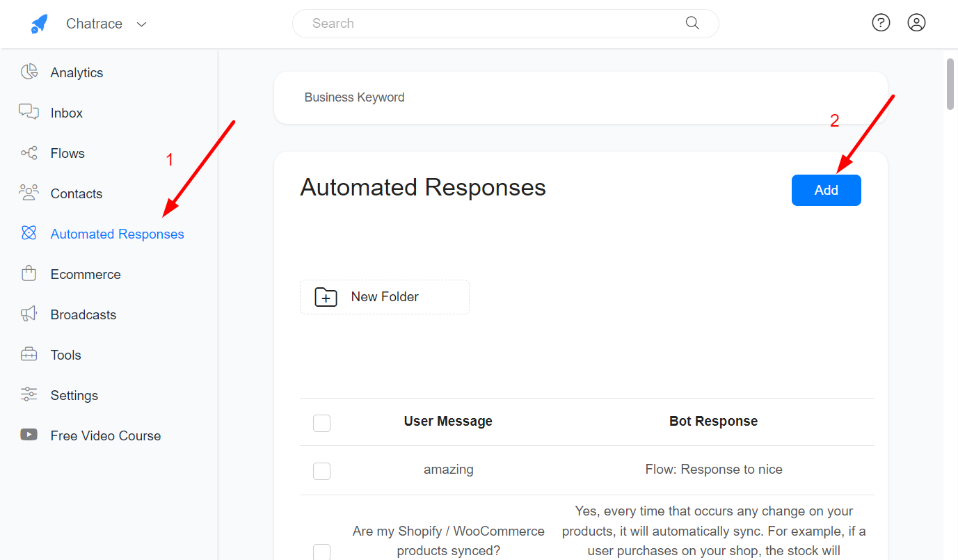Expand the Chatrace workspace dropdown
958x560 pixels.
click(141, 24)
